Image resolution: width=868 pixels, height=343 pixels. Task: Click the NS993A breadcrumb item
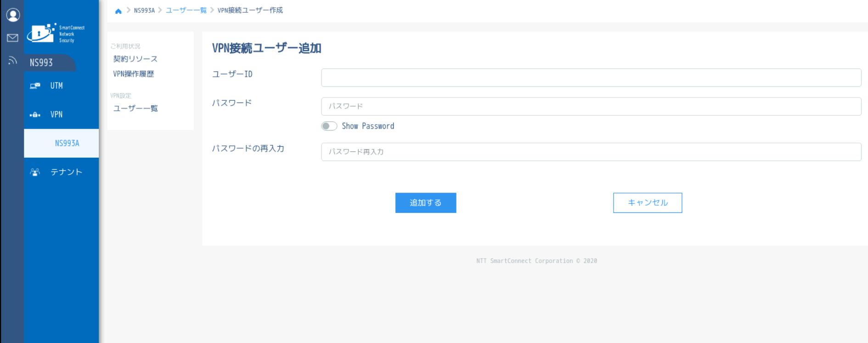tap(144, 10)
